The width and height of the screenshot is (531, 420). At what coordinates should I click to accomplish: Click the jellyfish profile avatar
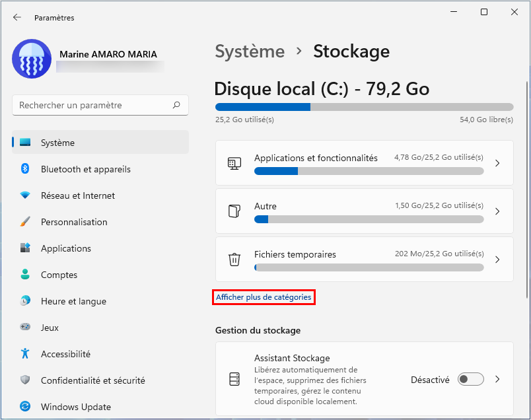(32, 59)
